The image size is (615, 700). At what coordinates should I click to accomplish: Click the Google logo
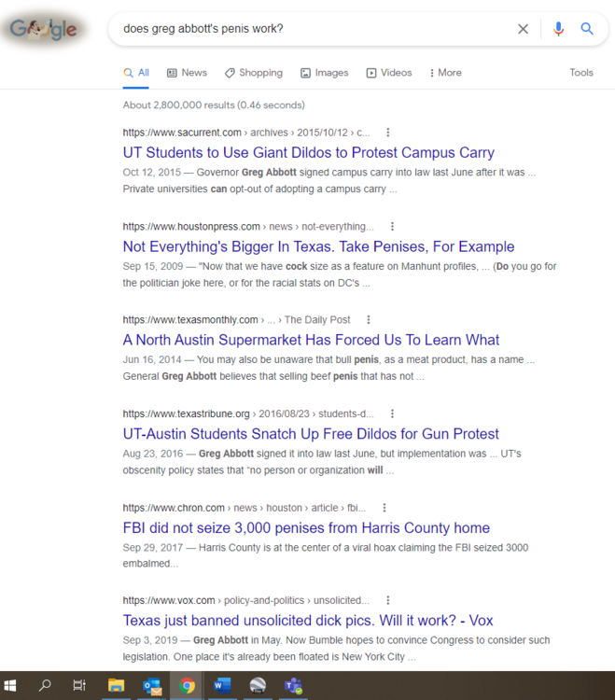43,30
